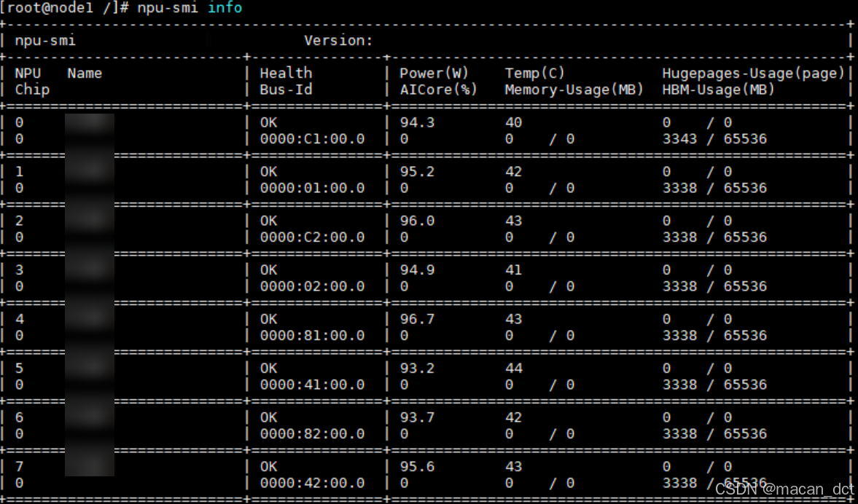
Task: Click temperature 41 for NPU 3
Action: tap(513, 270)
